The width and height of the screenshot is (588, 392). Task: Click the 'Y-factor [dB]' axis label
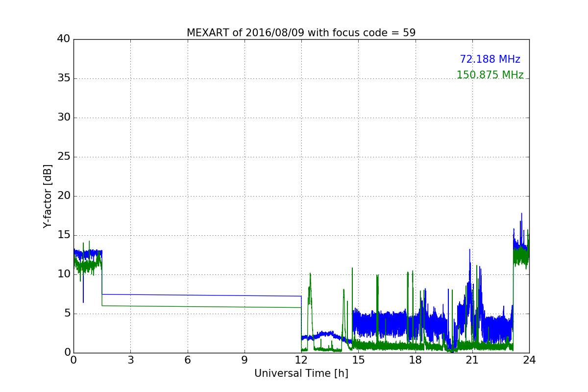pos(48,196)
